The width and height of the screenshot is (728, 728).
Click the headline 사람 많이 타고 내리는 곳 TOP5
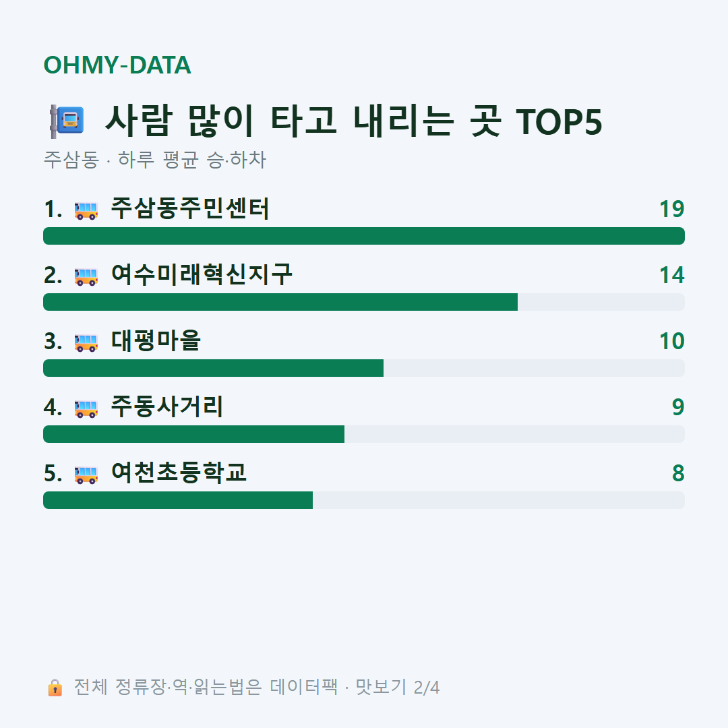pyautogui.click(x=353, y=121)
